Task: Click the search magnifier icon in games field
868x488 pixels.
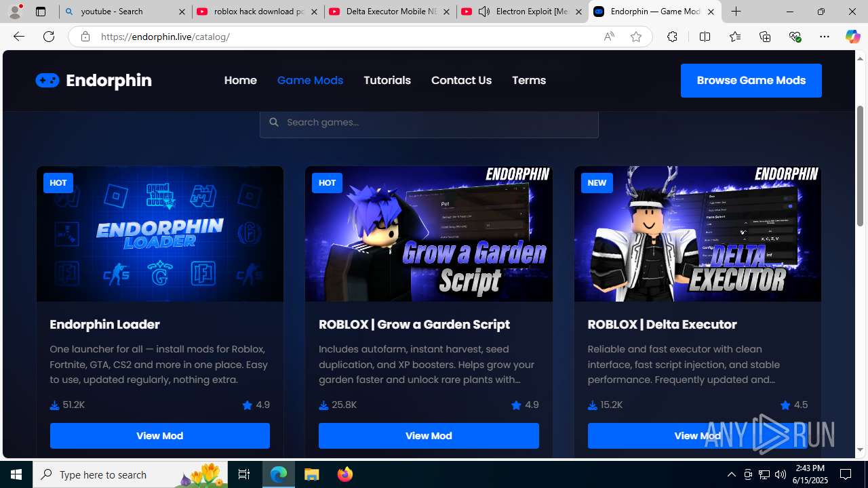Action: click(x=274, y=122)
